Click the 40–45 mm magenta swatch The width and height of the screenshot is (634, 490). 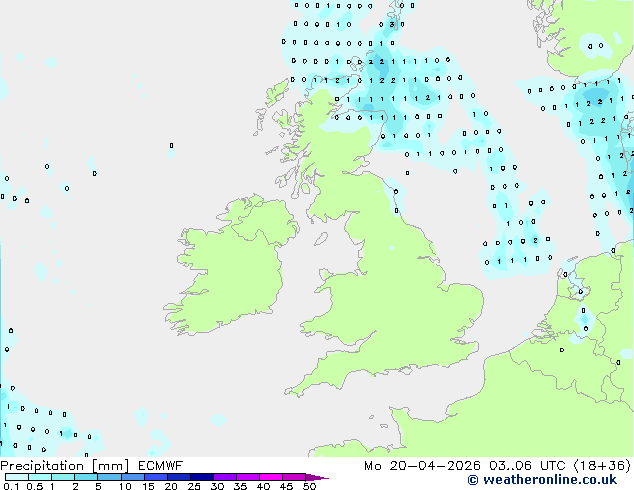click(271, 477)
